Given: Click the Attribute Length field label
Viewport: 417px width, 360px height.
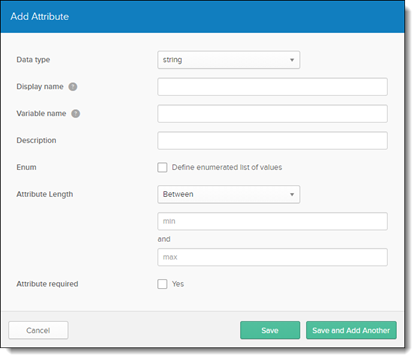Looking at the screenshot, I should point(45,194).
